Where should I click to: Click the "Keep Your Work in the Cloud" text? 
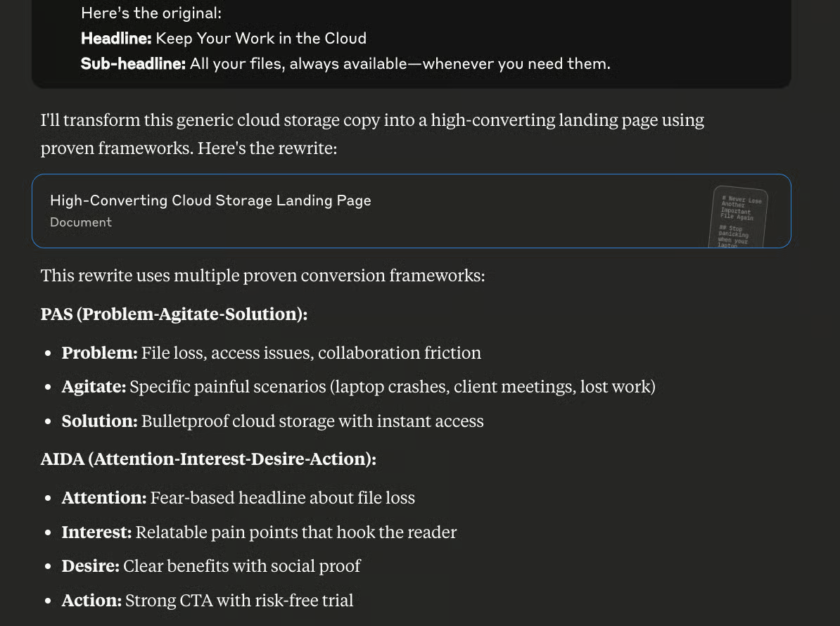coord(261,39)
